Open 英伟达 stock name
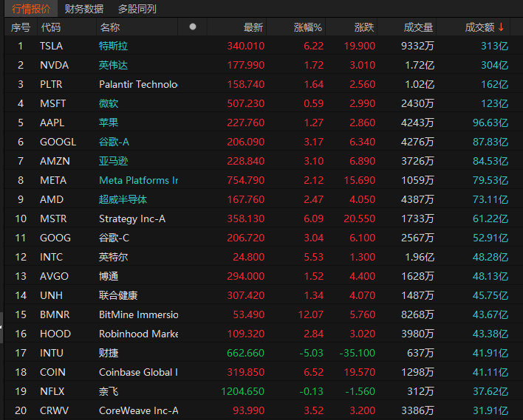This screenshot has height=420, width=523. (113, 65)
